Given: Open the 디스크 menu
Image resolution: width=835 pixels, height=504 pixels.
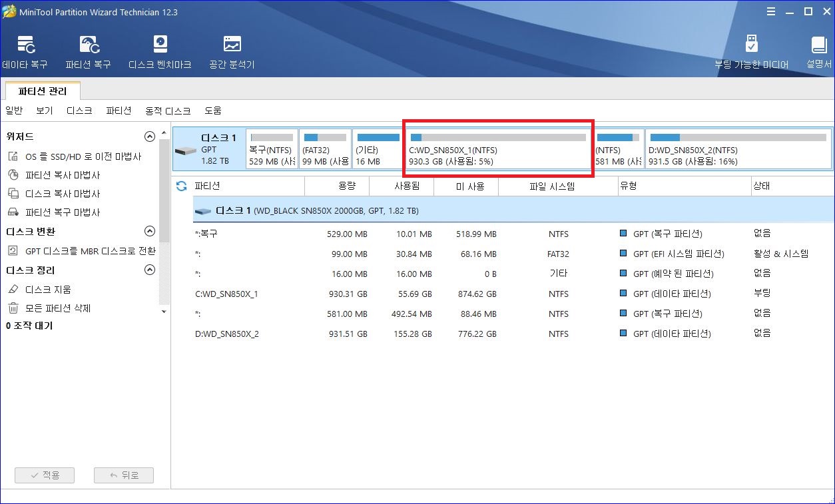Looking at the screenshot, I should tap(80, 111).
